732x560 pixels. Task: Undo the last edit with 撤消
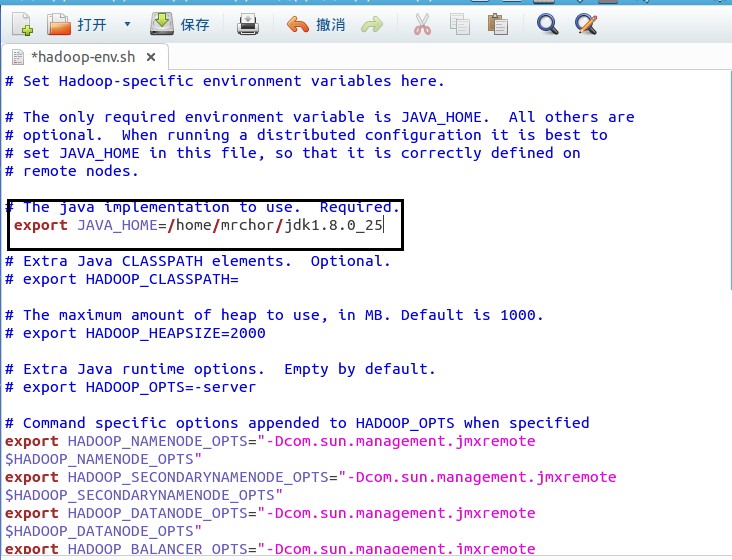(316, 24)
